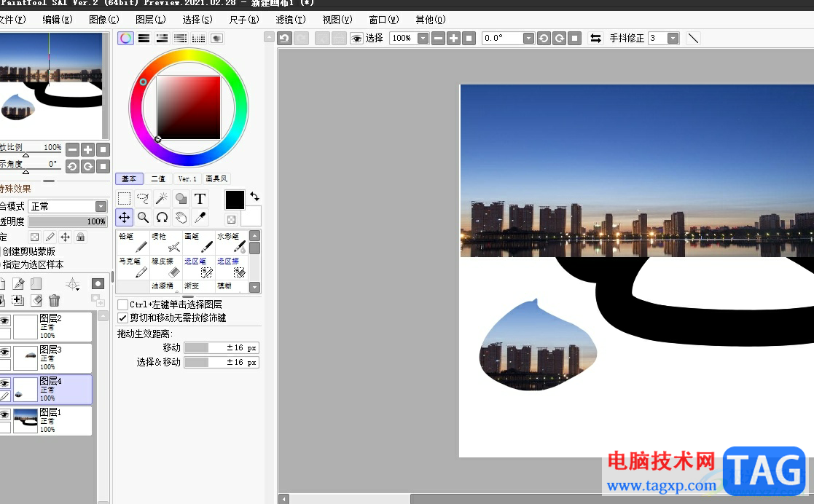Delete layer with the trash icon

[x=54, y=300]
